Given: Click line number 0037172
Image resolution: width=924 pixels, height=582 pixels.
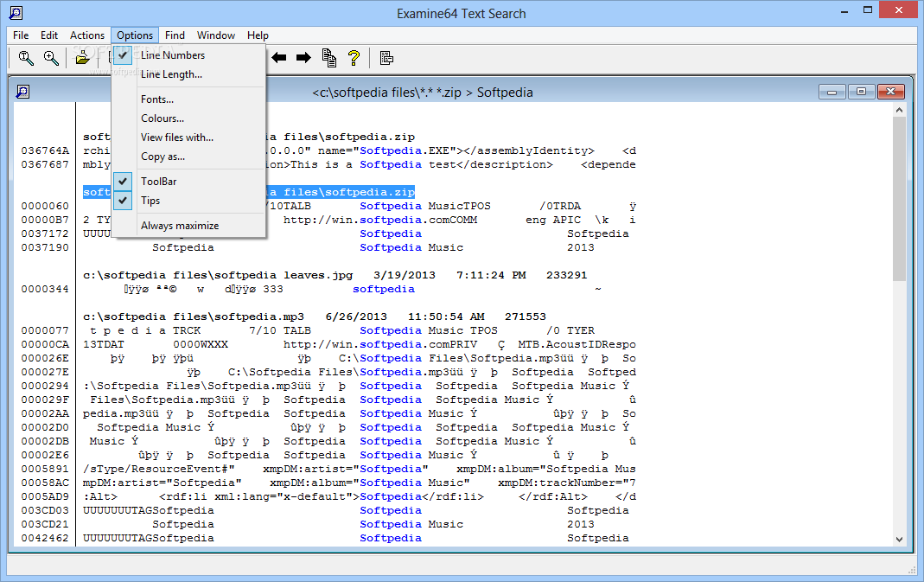Looking at the screenshot, I should tap(45, 234).
